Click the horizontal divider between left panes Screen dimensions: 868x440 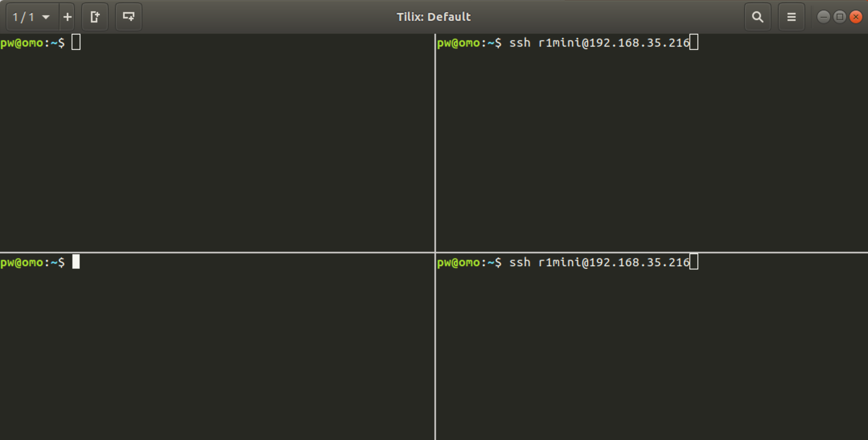[x=217, y=252]
